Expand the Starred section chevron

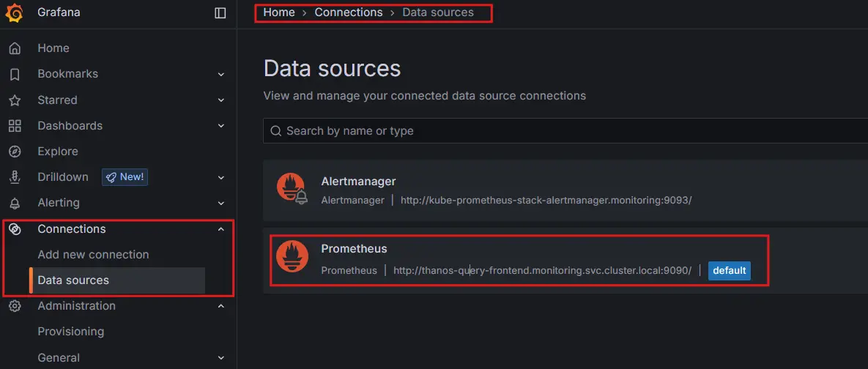(221, 100)
